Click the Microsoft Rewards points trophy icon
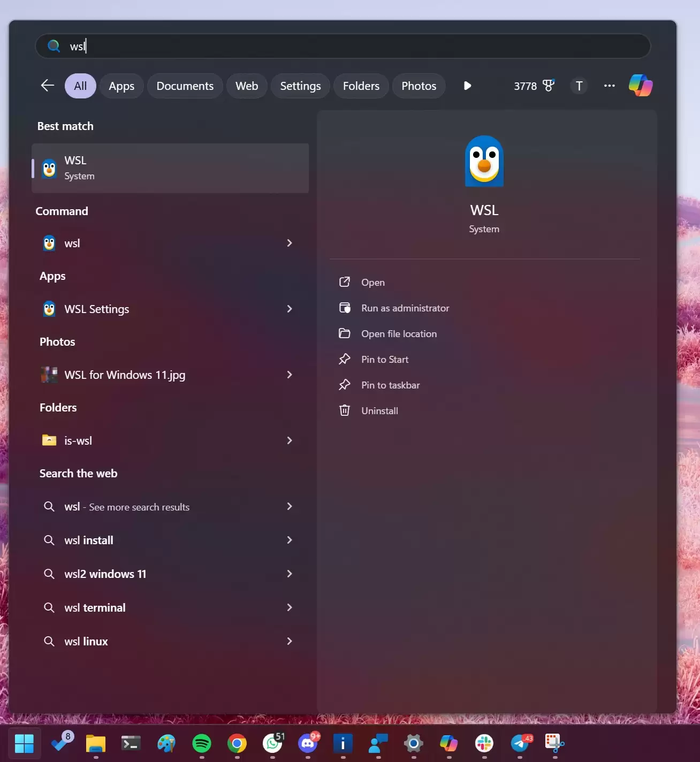The image size is (700, 762). pyautogui.click(x=549, y=86)
